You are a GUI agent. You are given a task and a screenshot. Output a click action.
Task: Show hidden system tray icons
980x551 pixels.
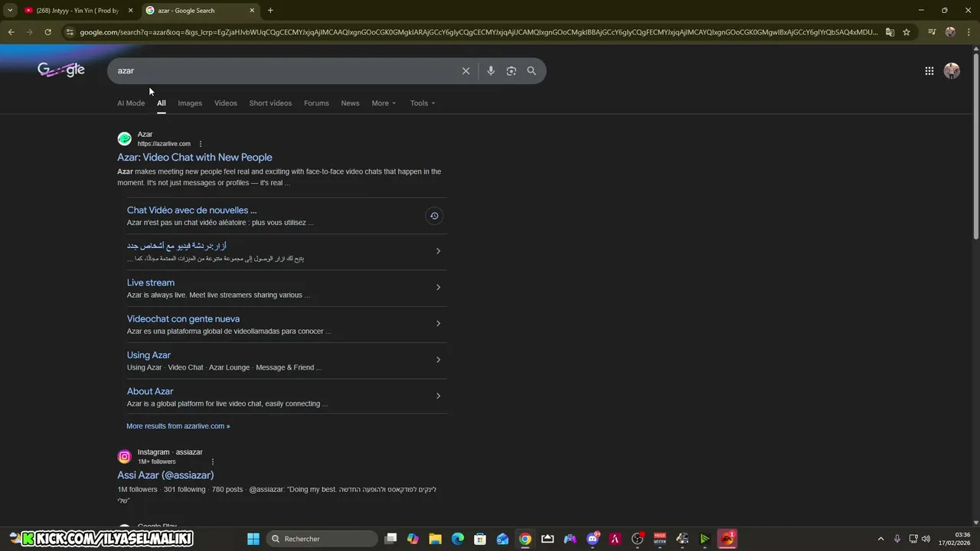(x=880, y=539)
